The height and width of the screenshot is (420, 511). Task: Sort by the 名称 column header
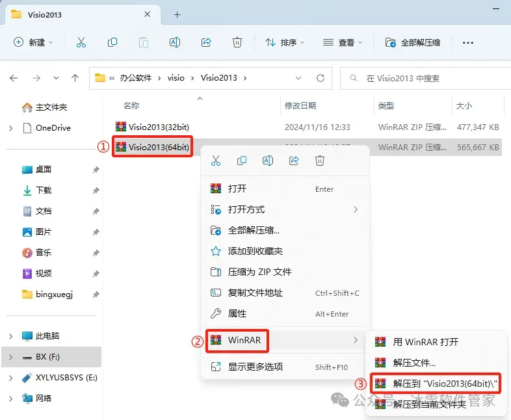coord(131,105)
